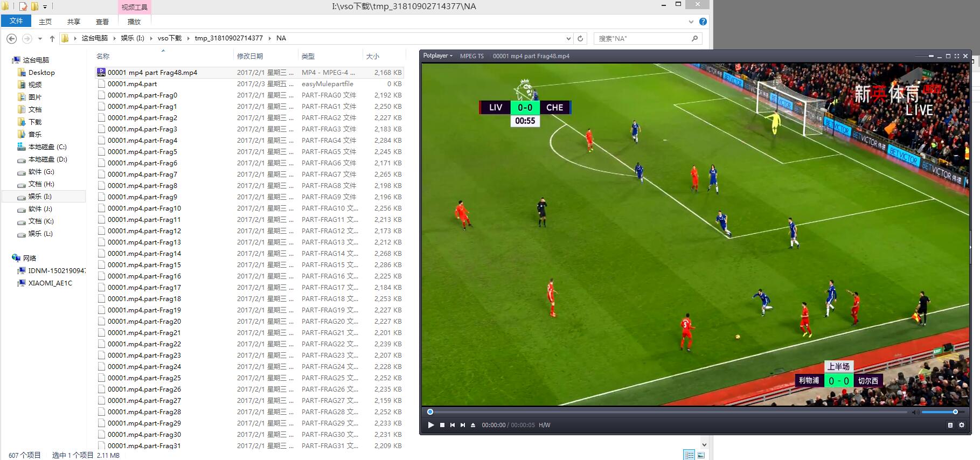The image size is (980, 460).
Task: Sort files by 修改日期 column header
Action: click(x=266, y=56)
